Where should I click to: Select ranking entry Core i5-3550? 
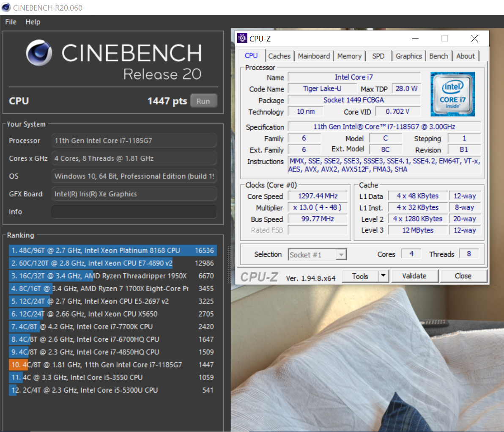click(112, 378)
